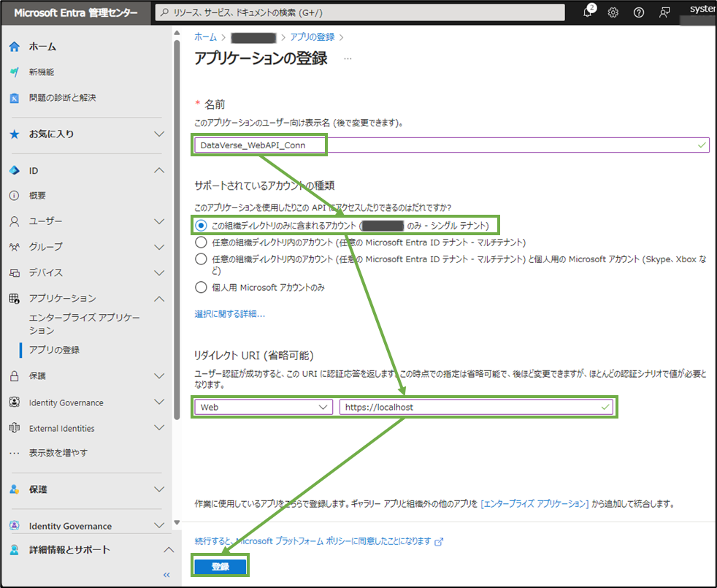
Task: Click the ホーム house icon in sidebar
Action: click(x=15, y=47)
